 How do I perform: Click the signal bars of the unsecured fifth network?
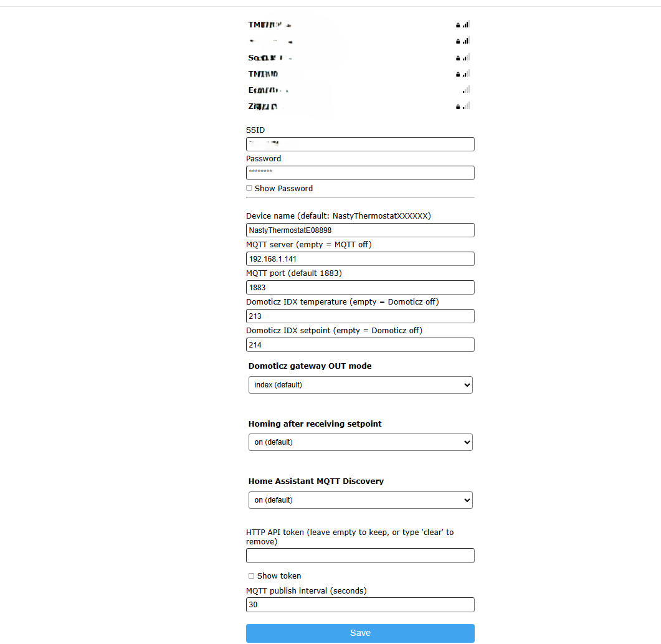tap(466, 90)
